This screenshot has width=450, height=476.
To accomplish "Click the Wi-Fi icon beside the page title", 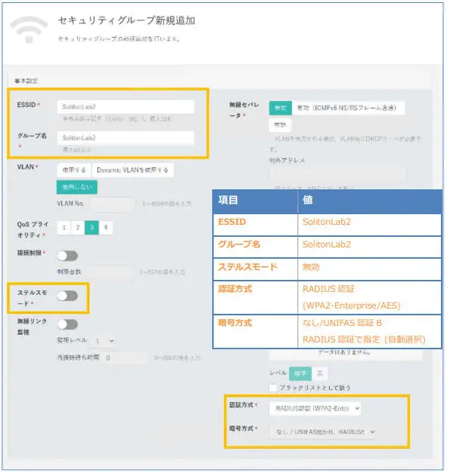I will 29,29.
